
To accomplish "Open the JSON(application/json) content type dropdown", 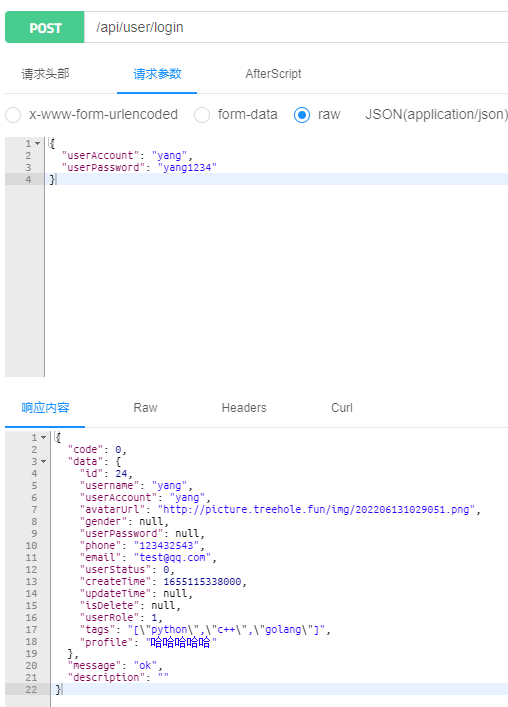I will (x=436, y=115).
